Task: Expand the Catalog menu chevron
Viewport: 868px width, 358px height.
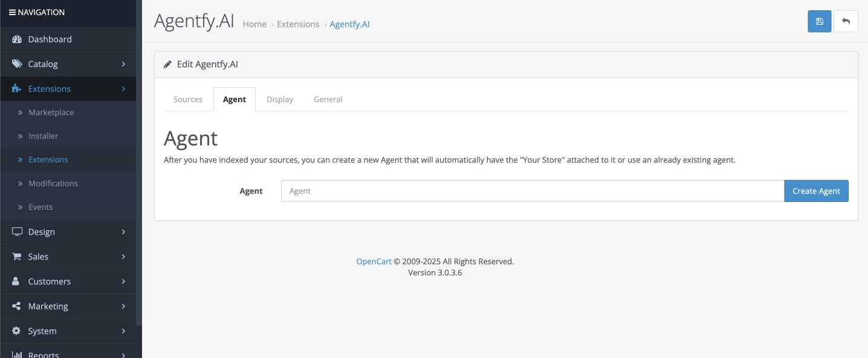Action: click(x=123, y=63)
